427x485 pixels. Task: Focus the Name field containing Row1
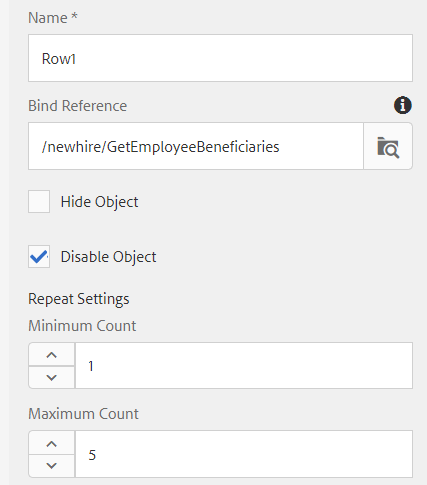[x=220, y=58]
